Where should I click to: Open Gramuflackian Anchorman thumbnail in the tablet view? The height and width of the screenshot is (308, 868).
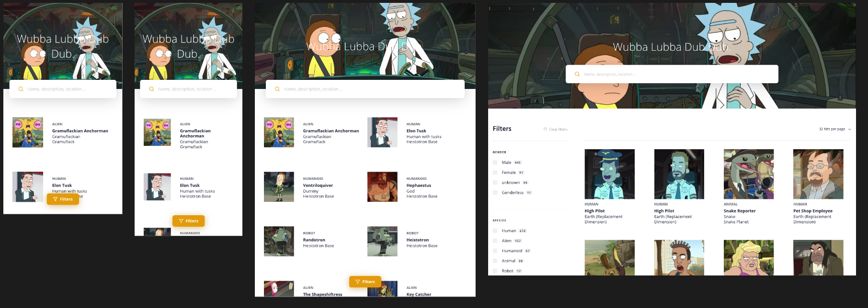(279, 132)
